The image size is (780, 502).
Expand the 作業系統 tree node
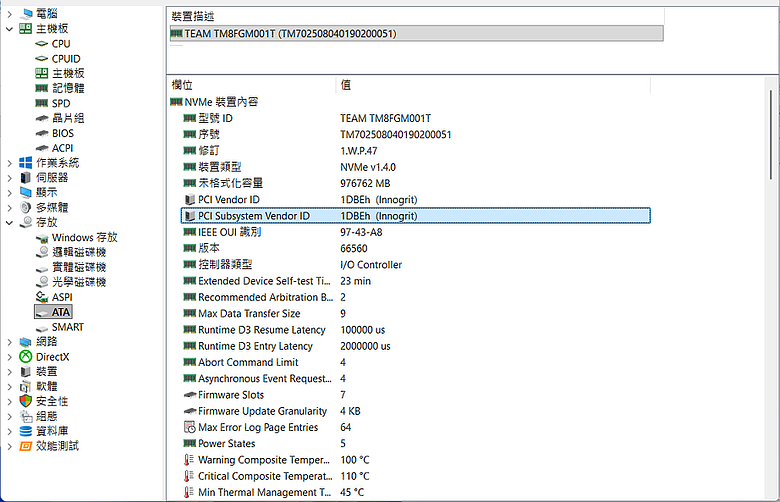click(x=9, y=163)
